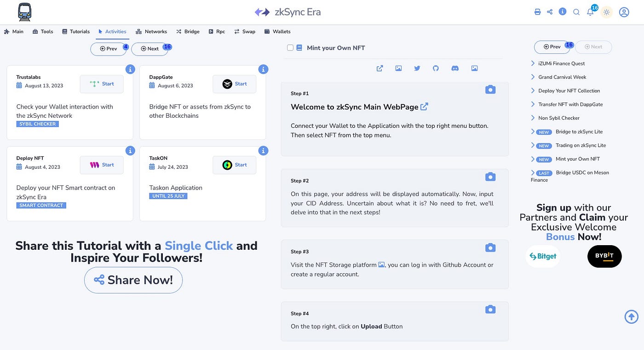Click camera icon on Step #1

click(490, 89)
